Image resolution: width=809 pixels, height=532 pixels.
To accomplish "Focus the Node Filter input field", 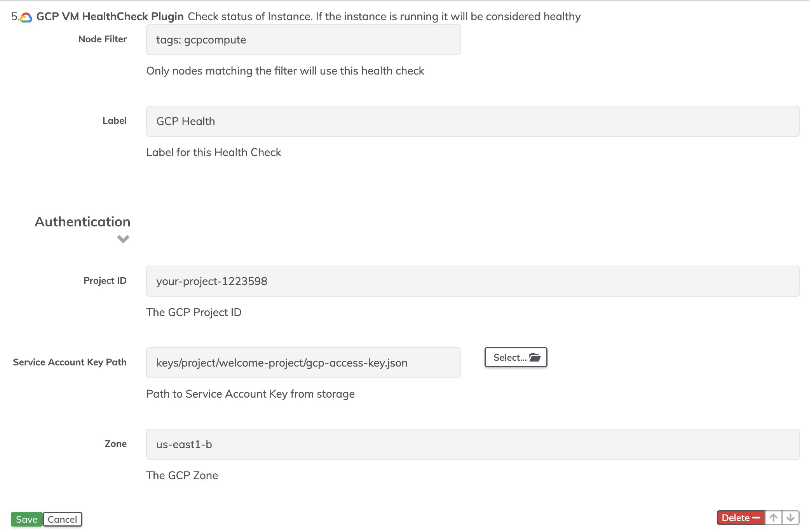I will (x=303, y=40).
